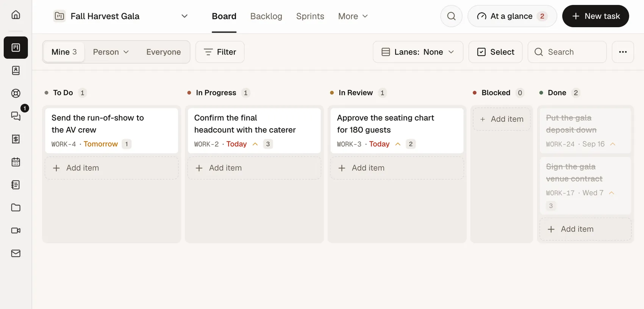Show Everyone's tasks
Viewport: 644px width, 309px height.
click(x=164, y=52)
